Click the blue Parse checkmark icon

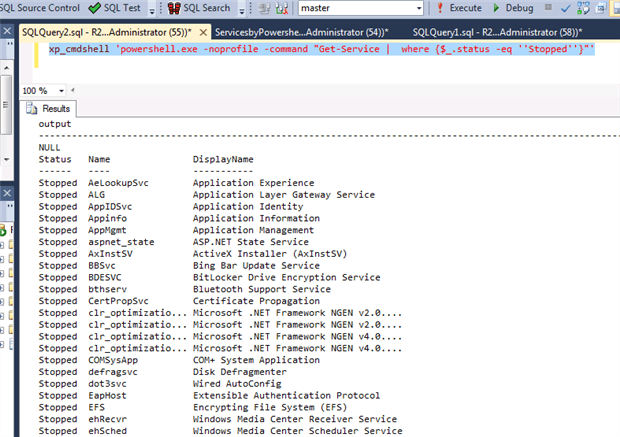tap(566, 8)
